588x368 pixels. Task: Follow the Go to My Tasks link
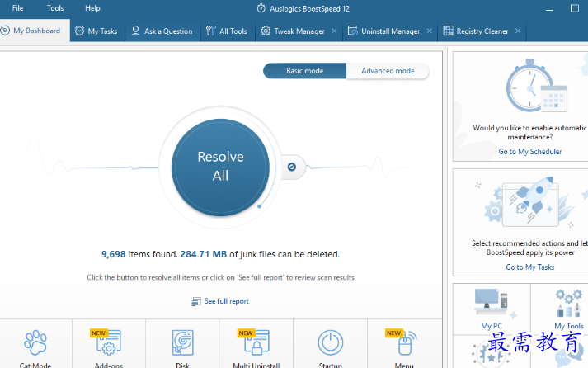(530, 267)
